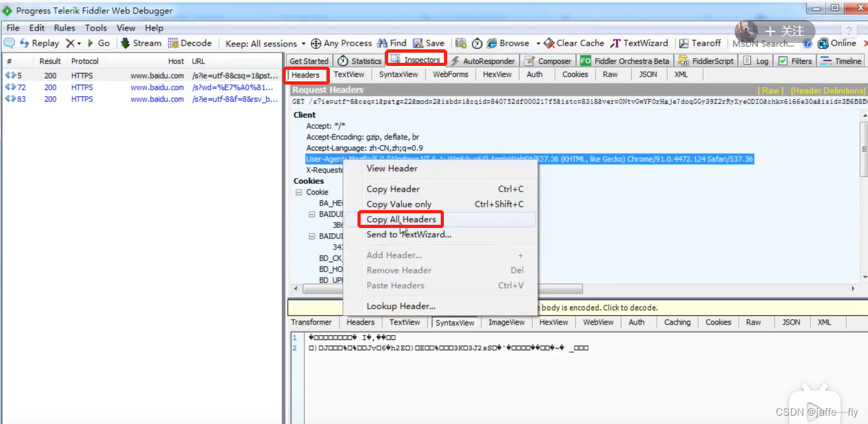Click the stopwatch timer icon in toolbar
The height and width of the screenshot is (424, 868).
pyautogui.click(x=477, y=43)
